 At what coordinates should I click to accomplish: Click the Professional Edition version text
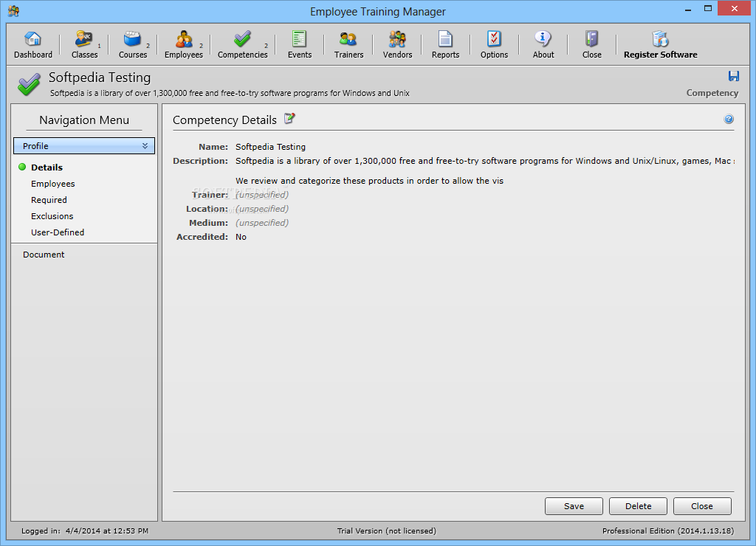pos(667,531)
